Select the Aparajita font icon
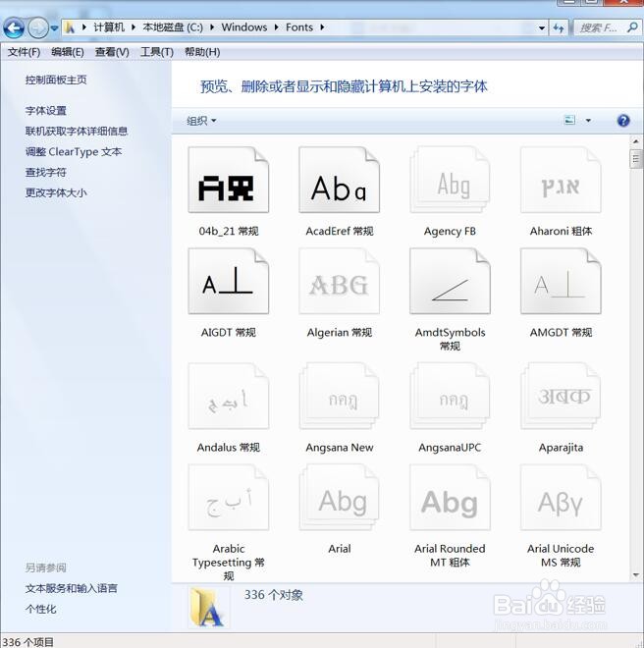This screenshot has width=644, height=648. pyautogui.click(x=561, y=397)
